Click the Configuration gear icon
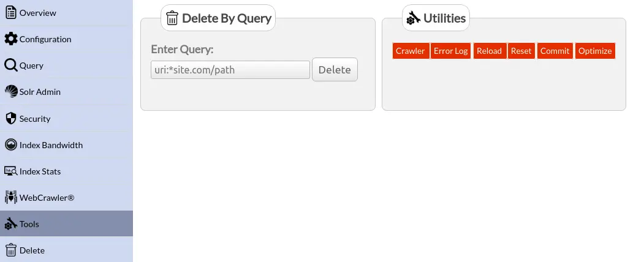 click(10, 39)
